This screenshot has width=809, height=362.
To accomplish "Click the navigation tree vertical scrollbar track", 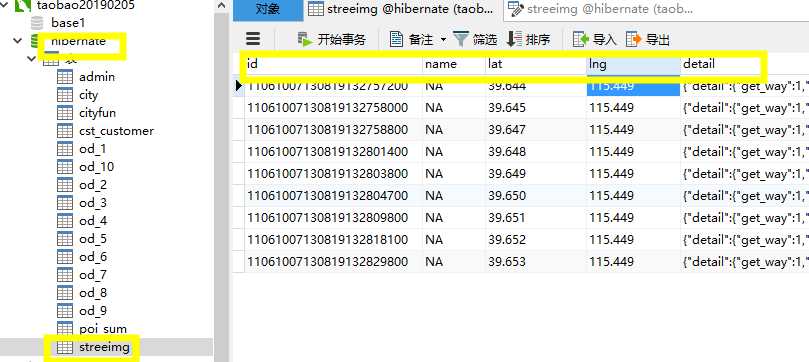I will [221, 188].
